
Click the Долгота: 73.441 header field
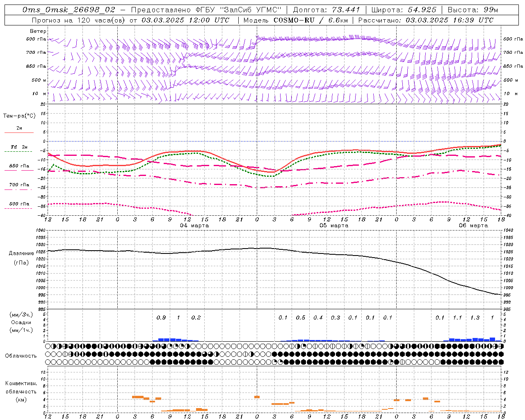point(326,10)
